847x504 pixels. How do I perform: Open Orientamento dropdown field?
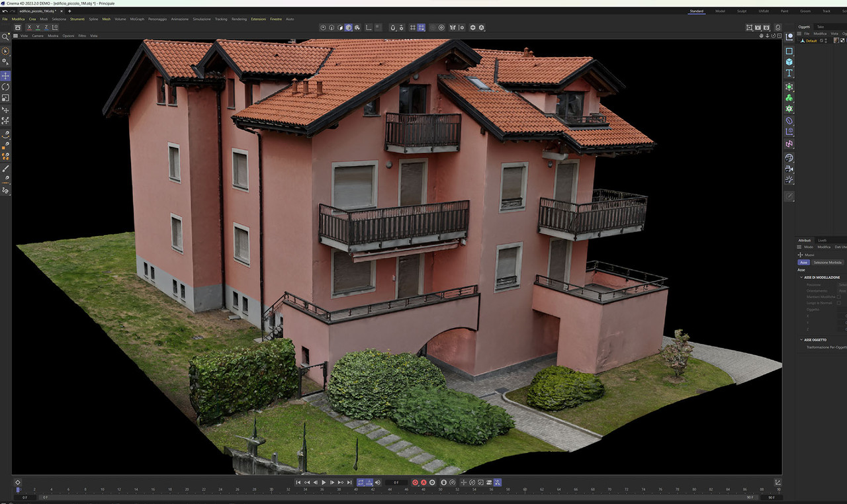tap(842, 291)
